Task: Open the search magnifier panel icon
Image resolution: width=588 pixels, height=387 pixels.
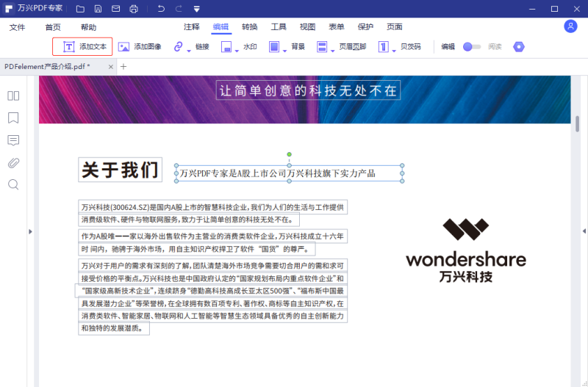Action: (13, 185)
